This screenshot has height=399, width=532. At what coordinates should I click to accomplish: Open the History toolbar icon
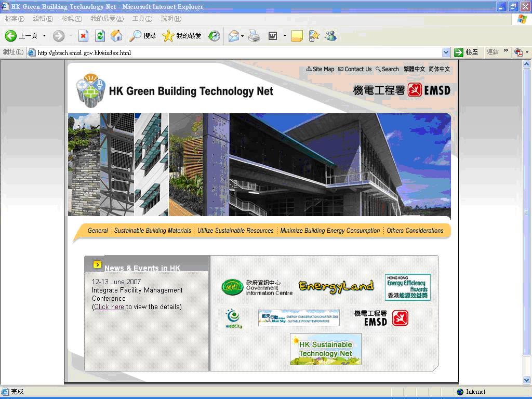point(214,36)
